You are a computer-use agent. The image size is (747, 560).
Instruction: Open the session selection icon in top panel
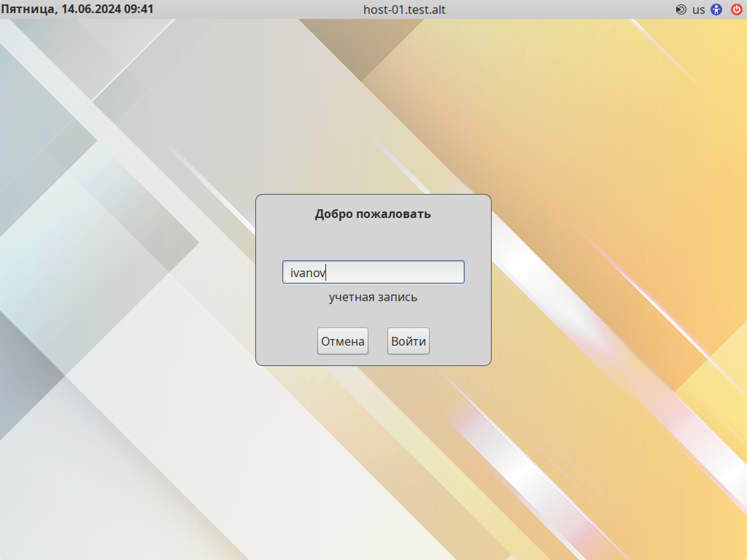(x=681, y=9)
